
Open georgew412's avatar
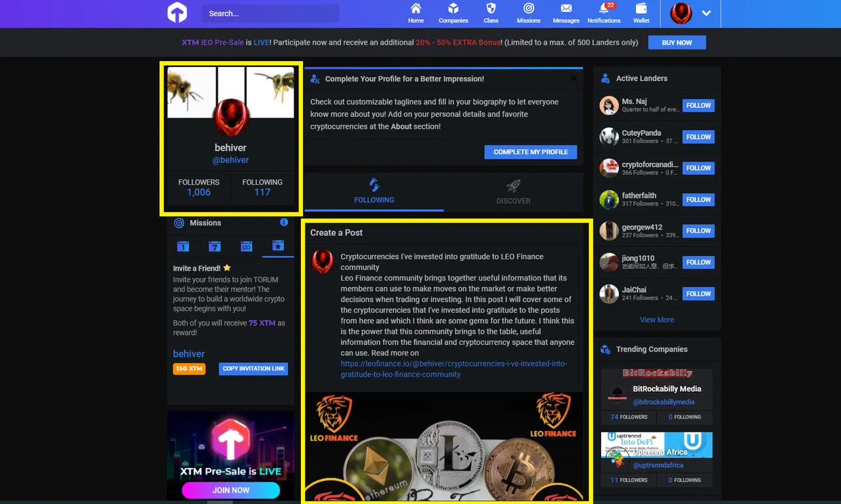[609, 231]
